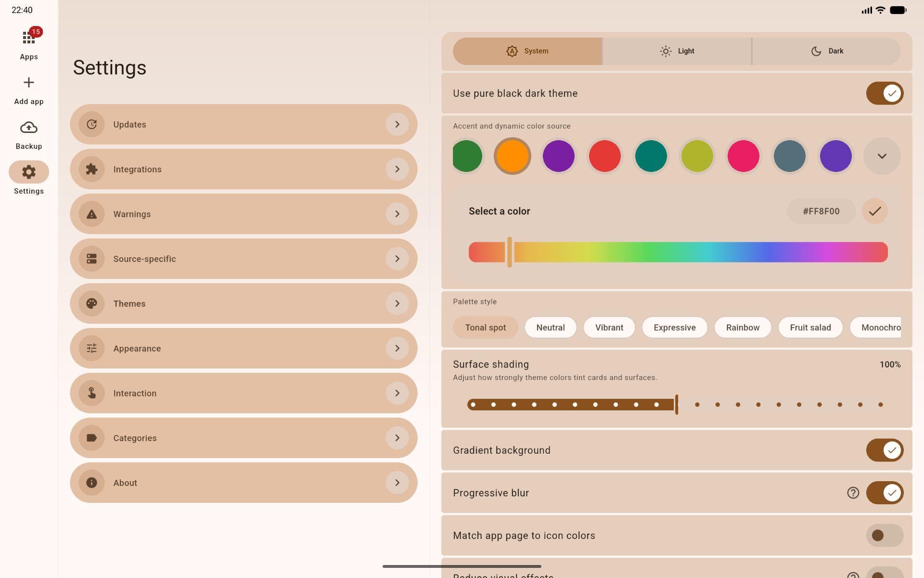Click the Interaction touch icon
Viewport: 924px width, 578px height.
coord(91,393)
